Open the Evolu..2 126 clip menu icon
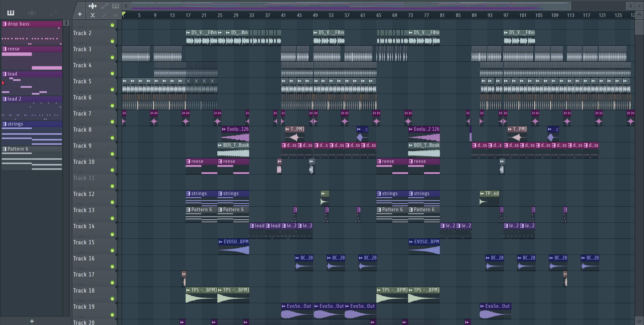The height and width of the screenshot is (325, 644). 411,129
